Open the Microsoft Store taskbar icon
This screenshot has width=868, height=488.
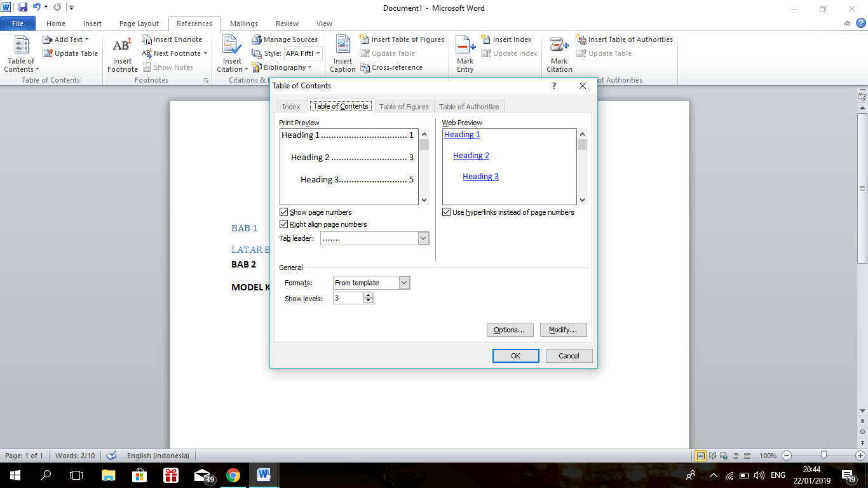coord(140,475)
